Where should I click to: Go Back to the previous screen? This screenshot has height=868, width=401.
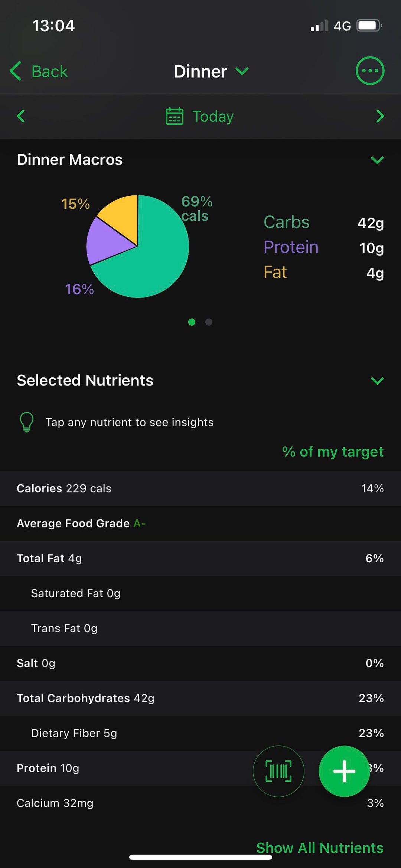tap(39, 71)
